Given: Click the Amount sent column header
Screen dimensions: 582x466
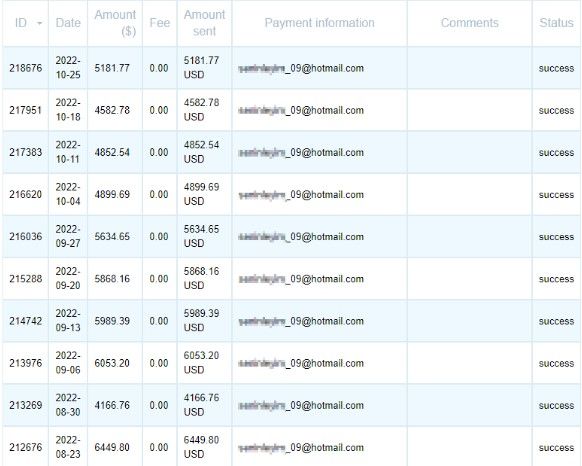Looking at the screenshot, I should click(204, 23).
